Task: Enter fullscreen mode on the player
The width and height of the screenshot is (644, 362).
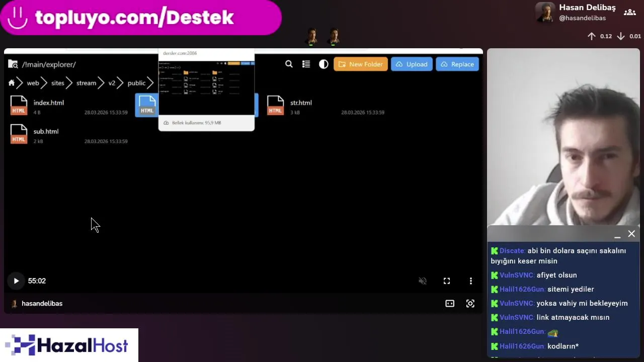Action: (447, 281)
